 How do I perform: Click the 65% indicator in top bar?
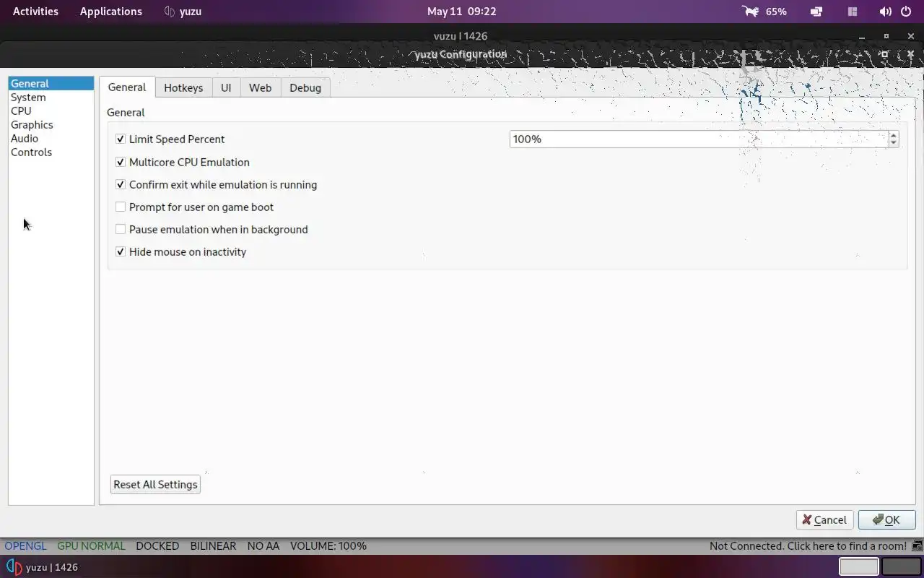tap(776, 12)
